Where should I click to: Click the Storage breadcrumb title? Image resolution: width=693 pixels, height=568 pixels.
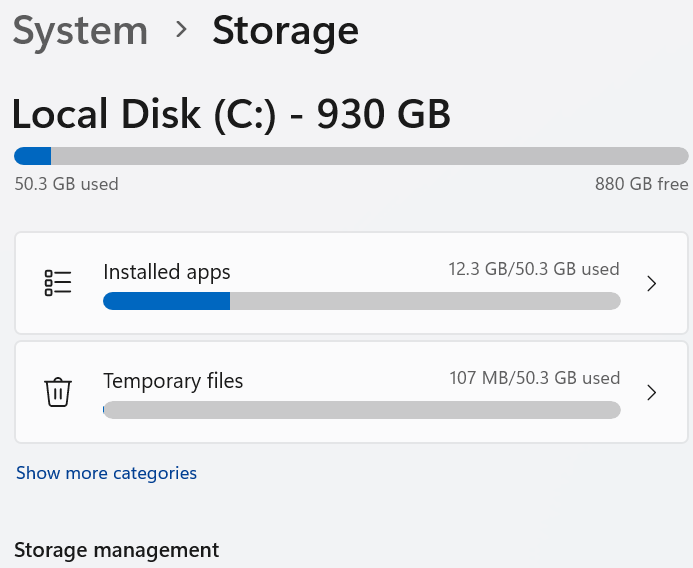click(285, 30)
